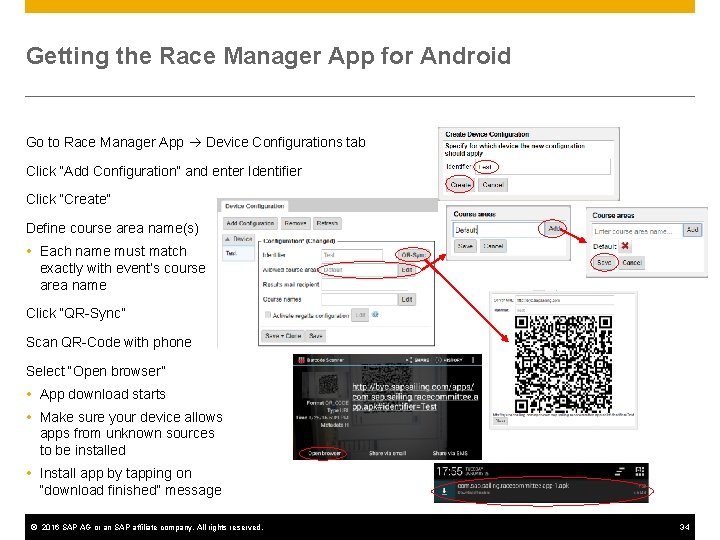Click Save below the Default text field
The height and width of the screenshot is (540, 720).
465,246
